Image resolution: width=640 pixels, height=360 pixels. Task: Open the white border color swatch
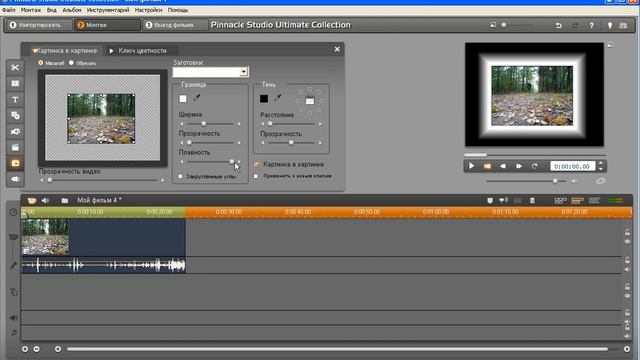tap(183, 98)
